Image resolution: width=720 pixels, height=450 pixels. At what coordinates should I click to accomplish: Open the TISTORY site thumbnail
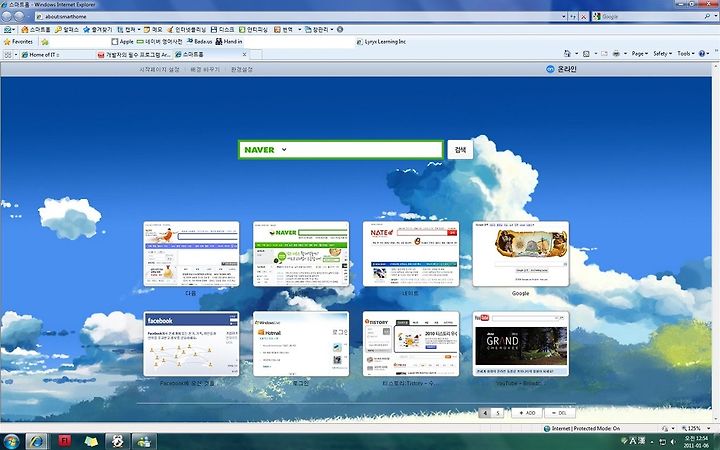tap(411, 344)
